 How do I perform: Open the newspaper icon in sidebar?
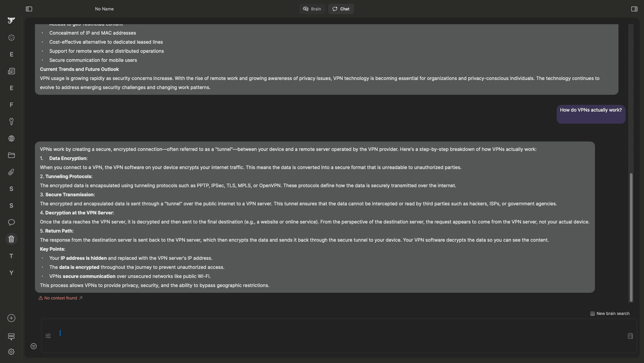[11, 71]
